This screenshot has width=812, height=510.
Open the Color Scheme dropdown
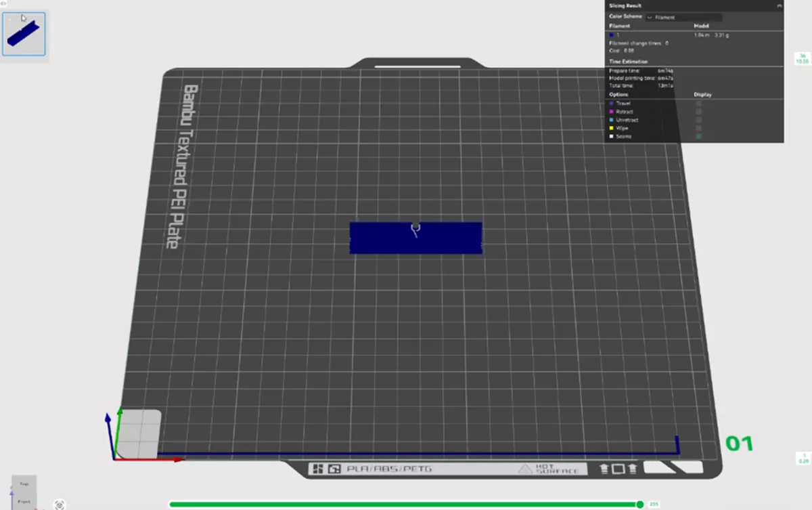click(685, 18)
